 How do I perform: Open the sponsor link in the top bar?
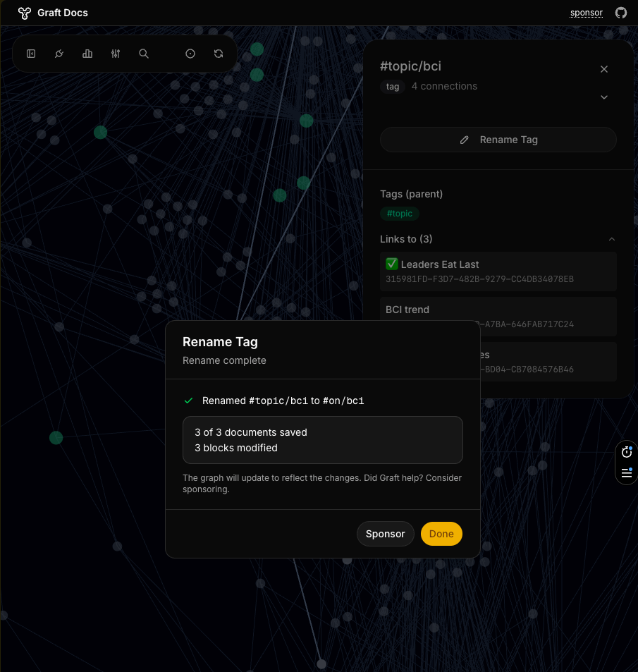click(x=586, y=13)
